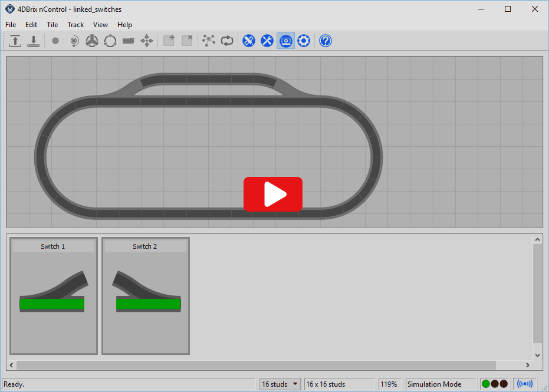Click the 16 x 16 studs status field
This screenshot has height=392, width=549.
point(340,384)
